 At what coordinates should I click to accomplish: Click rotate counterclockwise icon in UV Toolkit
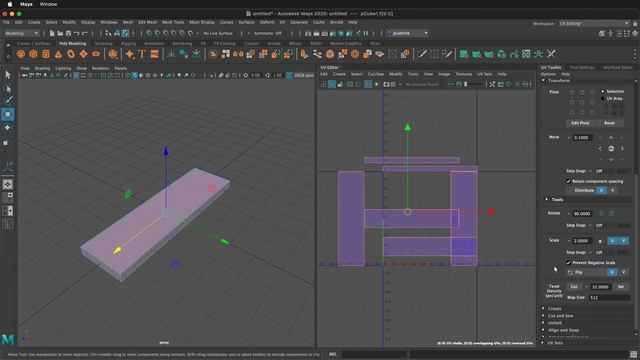[601, 213]
